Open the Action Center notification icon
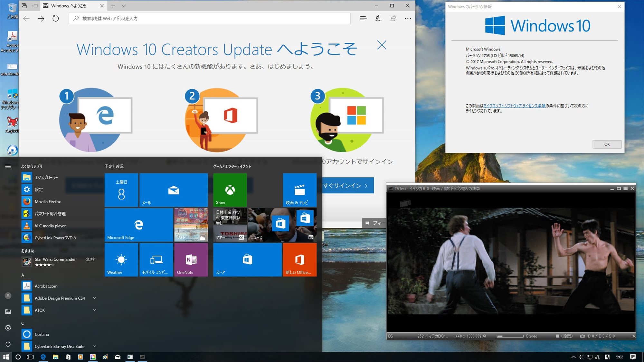Image resolution: width=644 pixels, height=362 pixels. [633, 357]
